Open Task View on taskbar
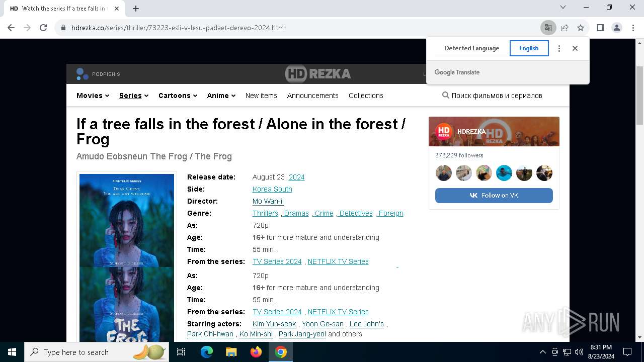Viewport: 644px width, 362px height. click(181, 352)
